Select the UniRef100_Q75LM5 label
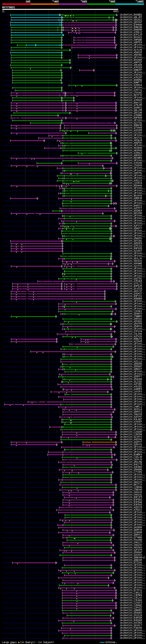The image size is (146, 644). (x=131, y=105)
